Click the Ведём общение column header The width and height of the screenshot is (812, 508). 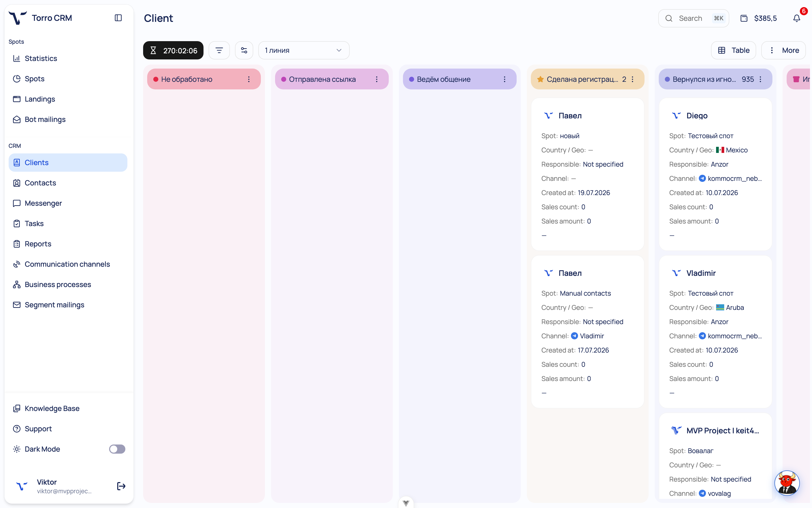pos(459,79)
